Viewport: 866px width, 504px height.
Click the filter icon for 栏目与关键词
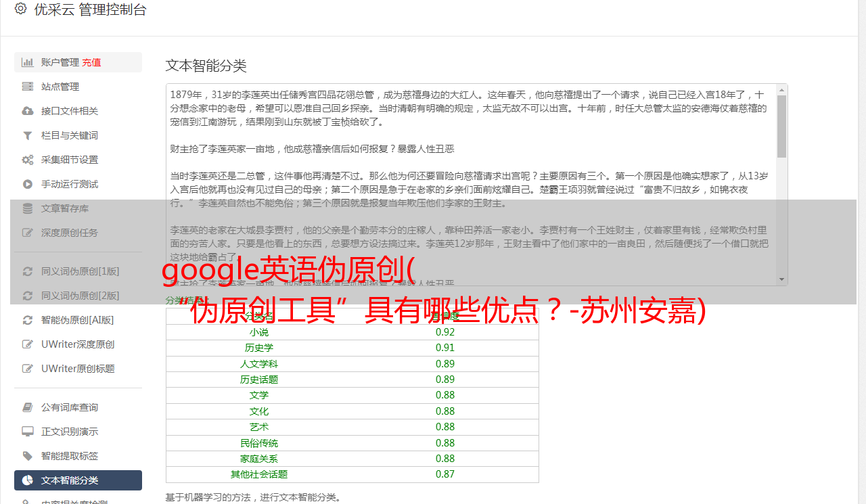28,135
